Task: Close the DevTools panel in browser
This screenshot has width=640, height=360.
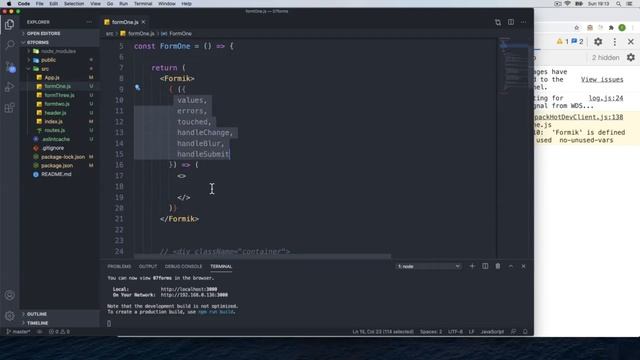Action: coord(631,42)
